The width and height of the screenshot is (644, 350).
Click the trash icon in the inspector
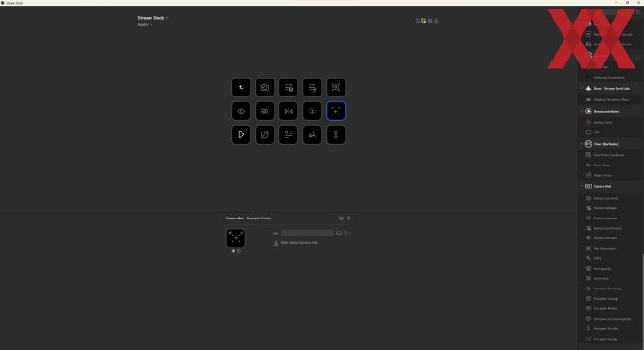(349, 219)
